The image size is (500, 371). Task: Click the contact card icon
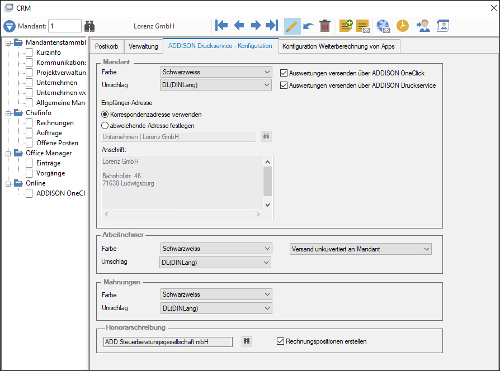coord(443,26)
